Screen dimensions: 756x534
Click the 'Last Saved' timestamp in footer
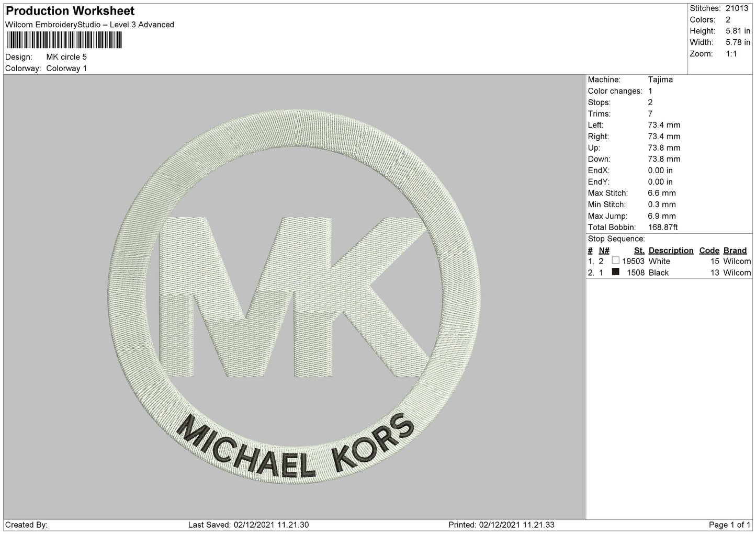248,525
